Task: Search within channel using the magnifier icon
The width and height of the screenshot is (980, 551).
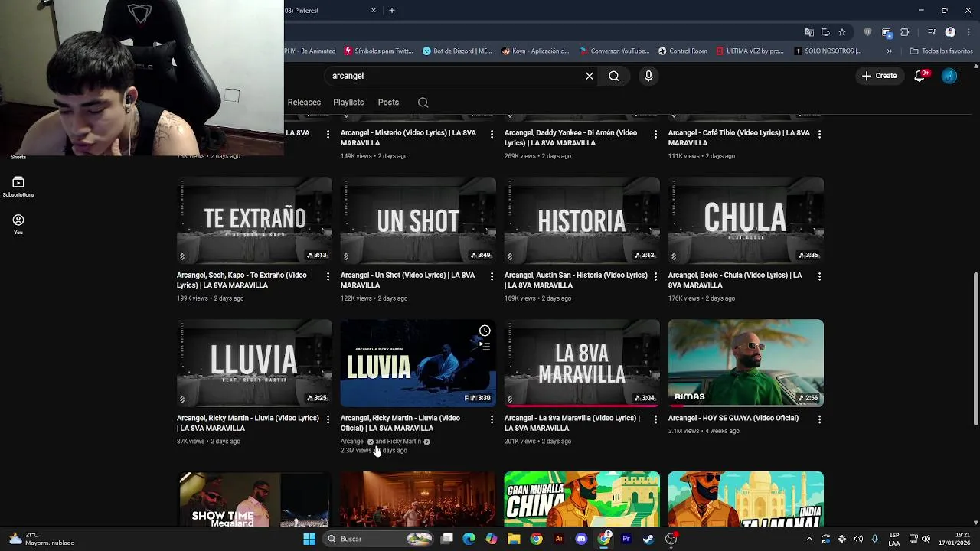Action: click(x=423, y=103)
